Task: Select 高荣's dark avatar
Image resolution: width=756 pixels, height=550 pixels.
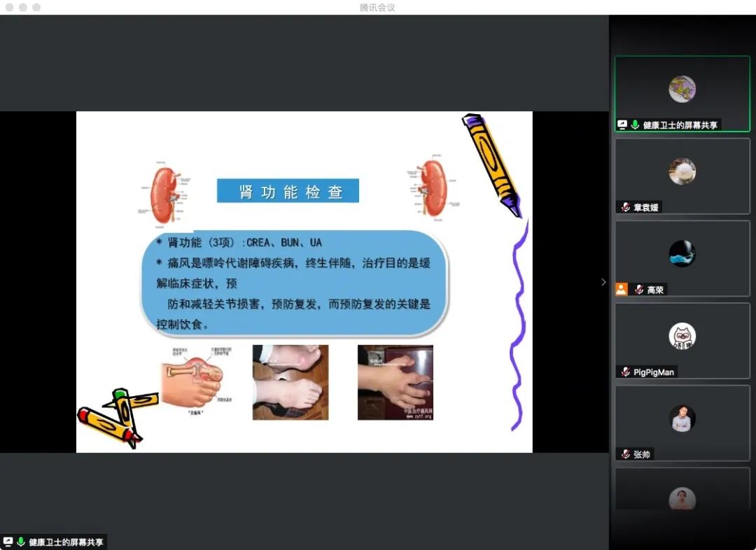Action: click(x=682, y=253)
